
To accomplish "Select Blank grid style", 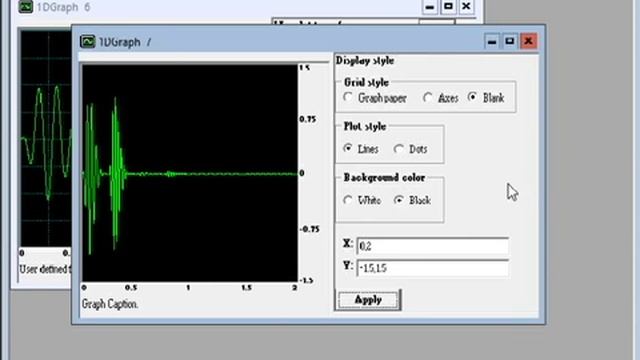I will click(x=472, y=98).
